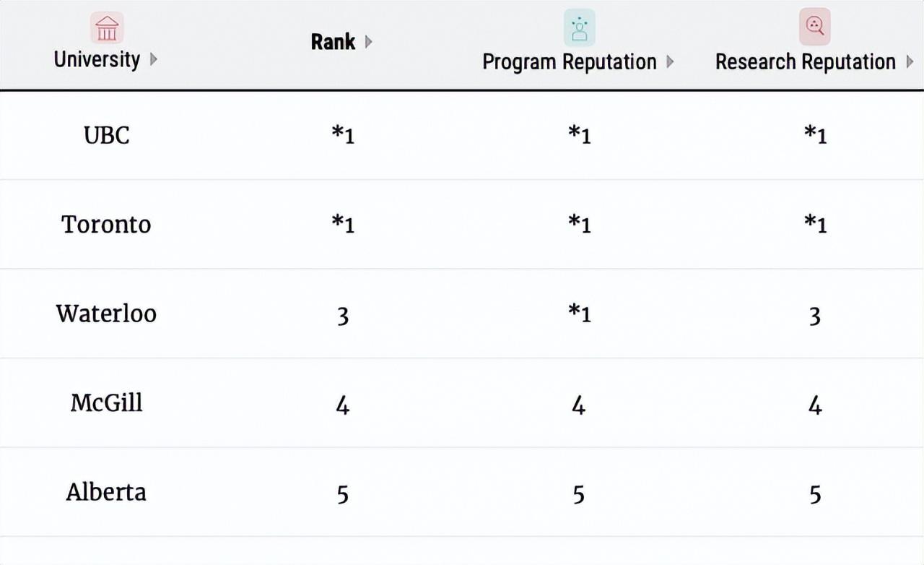Open the Toronto university row
Screen dimensions: 924x565
pyautogui.click(x=107, y=224)
